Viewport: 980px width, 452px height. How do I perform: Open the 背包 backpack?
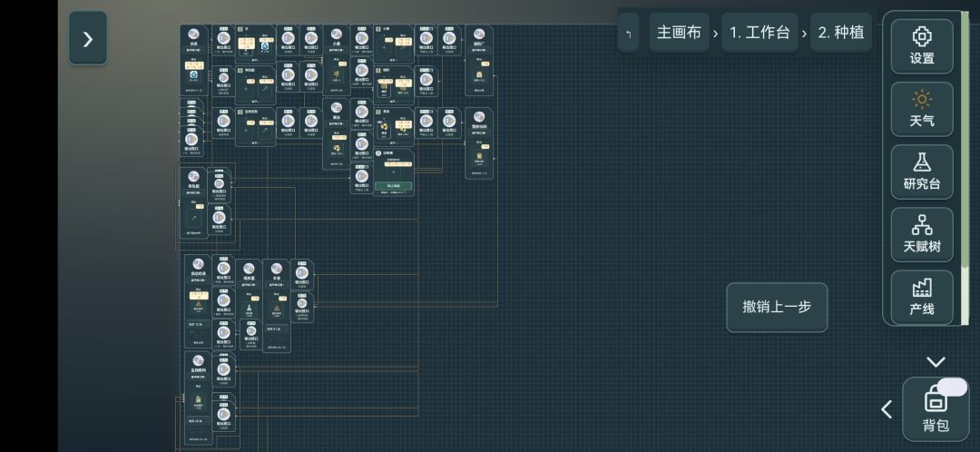(x=935, y=409)
